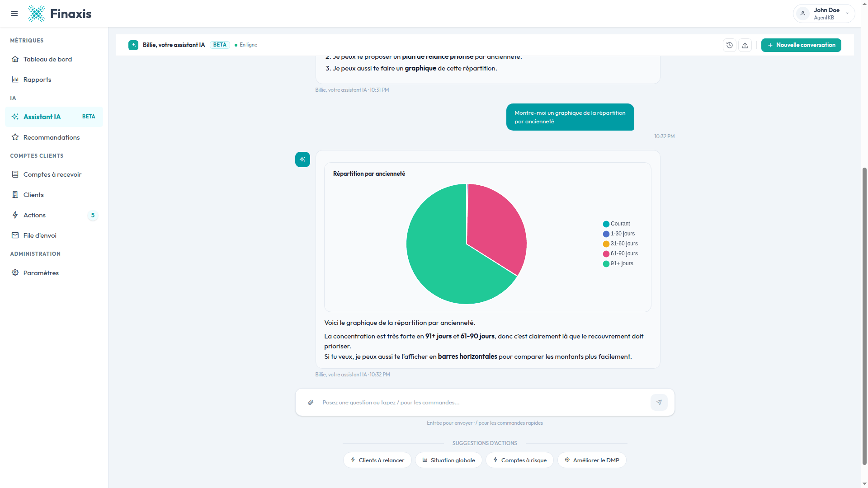
Task: Click the export conversation icon
Action: [745, 45]
